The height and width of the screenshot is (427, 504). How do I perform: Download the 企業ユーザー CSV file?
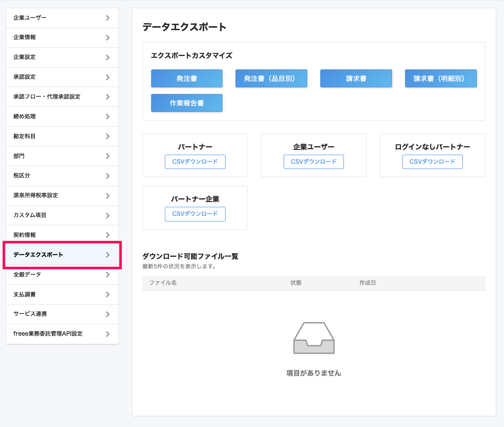tap(313, 162)
